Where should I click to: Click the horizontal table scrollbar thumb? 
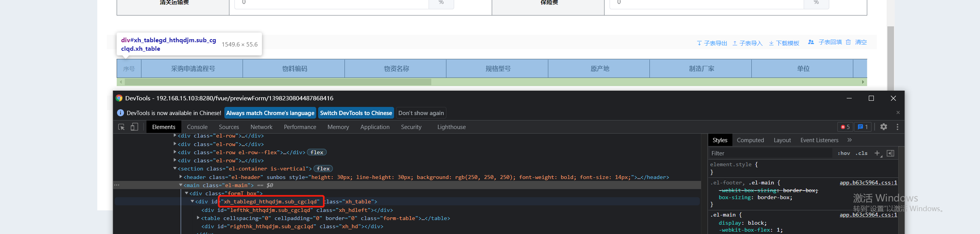[x=277, y=82]
